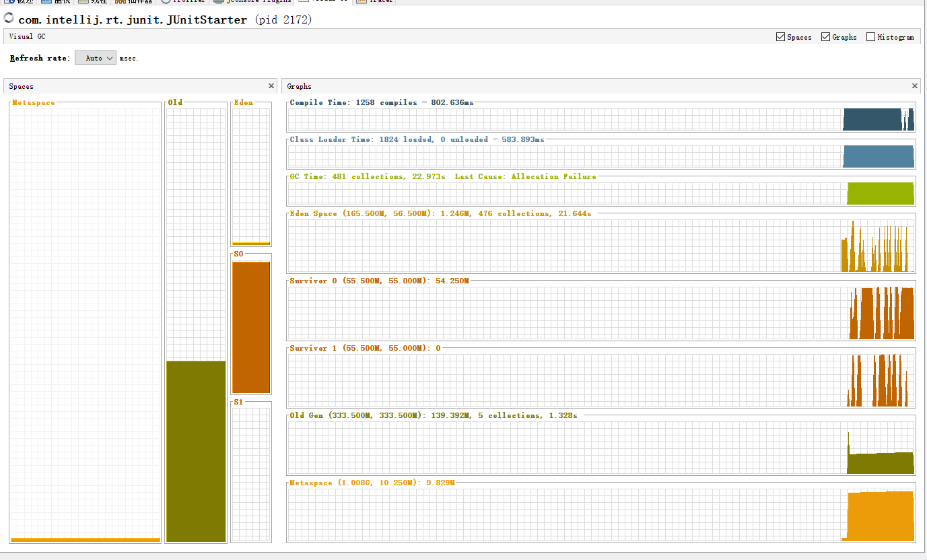This screenshot has height=560, width=927.
Task: Click the Metaspace usage bar in Spaces
Action: 85,540
